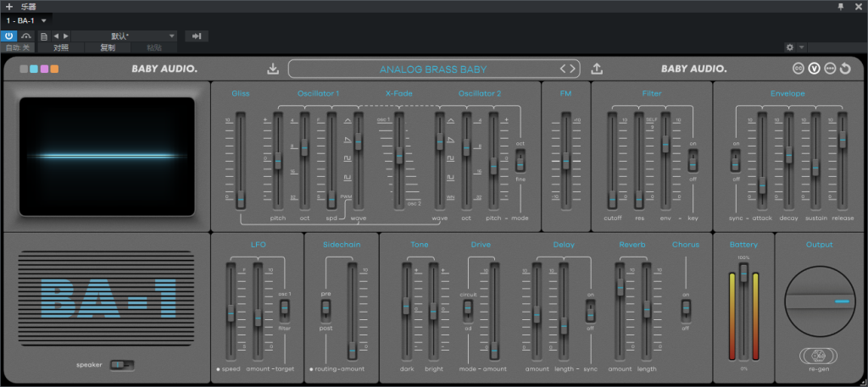Switch LFO target between osc 1 and filter

pyautogui.click(x=285, y=311)
